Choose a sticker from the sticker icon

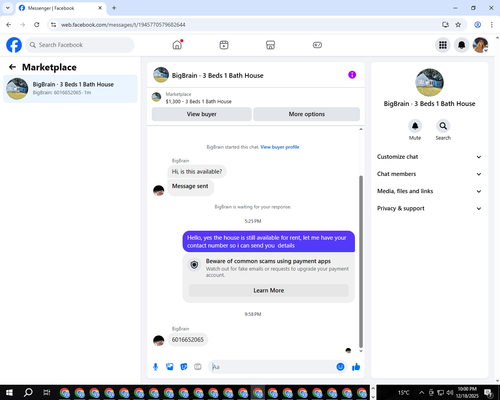[x=184, y=367]
